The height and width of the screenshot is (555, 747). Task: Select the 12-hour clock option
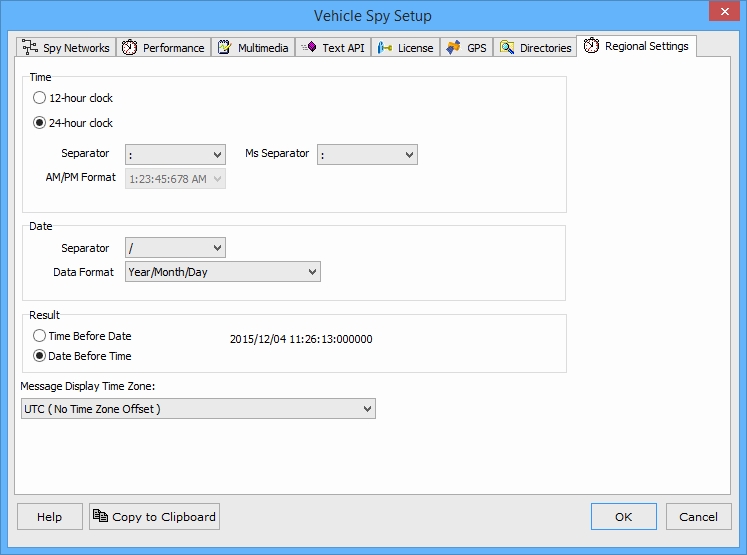tap(40, 98)
